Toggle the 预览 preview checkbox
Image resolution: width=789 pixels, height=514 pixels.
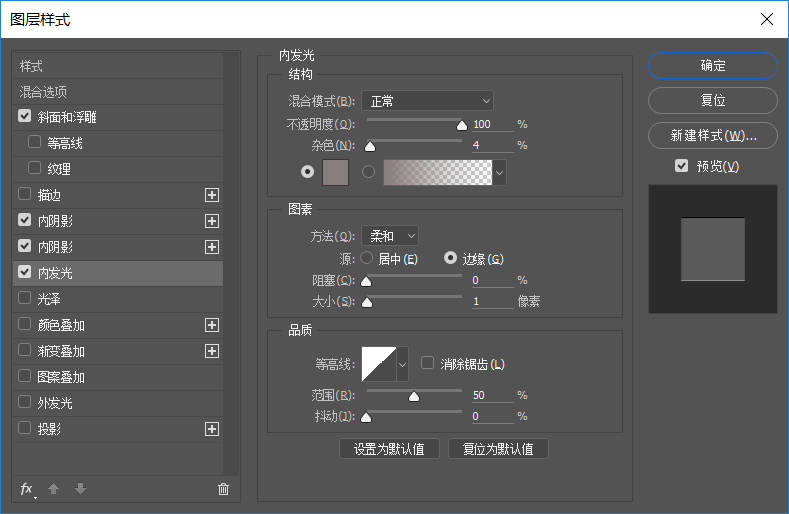pos(682,166)
